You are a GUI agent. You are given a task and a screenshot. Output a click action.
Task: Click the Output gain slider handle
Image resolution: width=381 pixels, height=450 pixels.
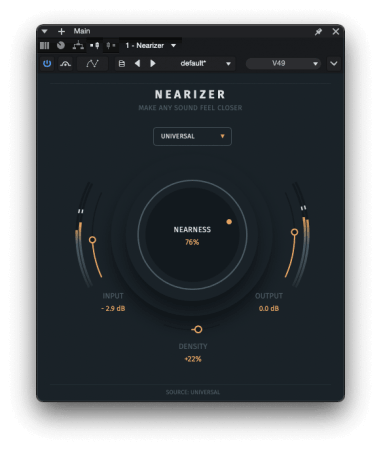(294, 232)
